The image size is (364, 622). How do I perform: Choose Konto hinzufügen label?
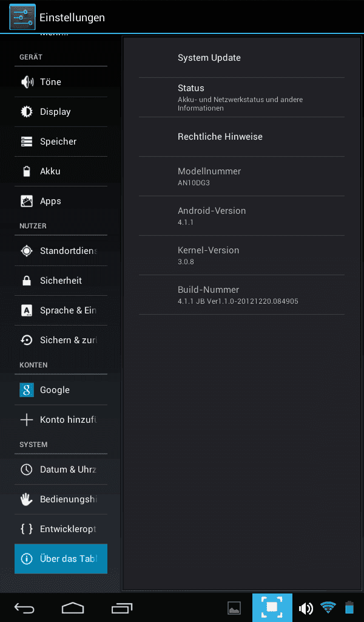pyautogui.click(x=68, y=420)
